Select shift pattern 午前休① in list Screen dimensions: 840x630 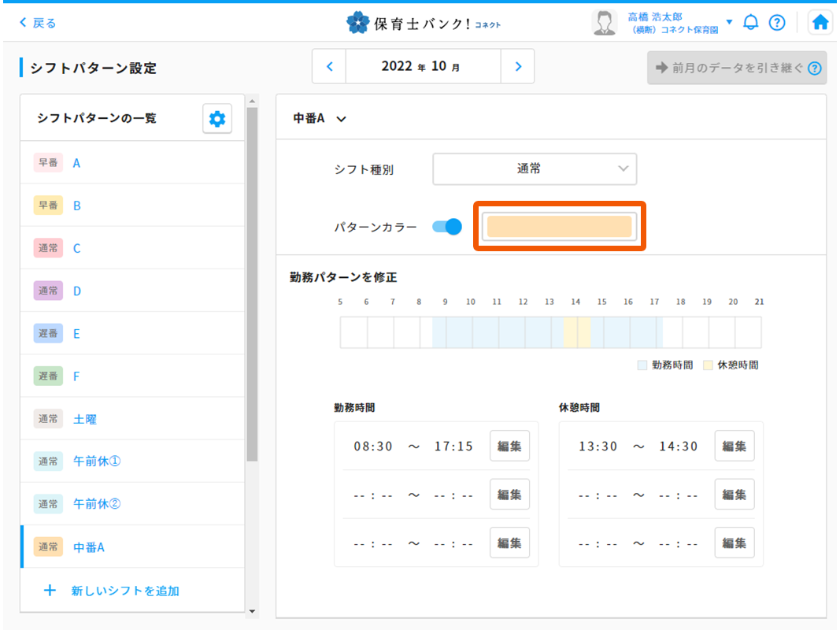click(x=97, y=461)
